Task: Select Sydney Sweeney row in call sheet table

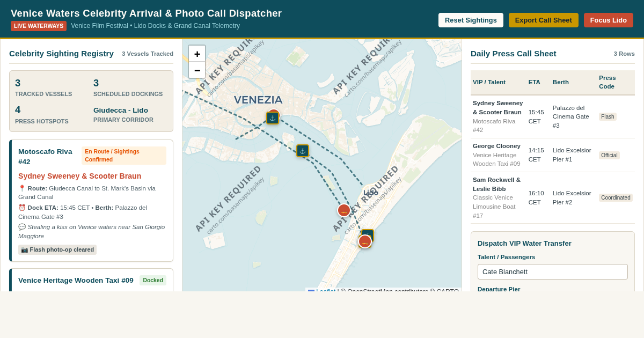Action: [553, 116]
